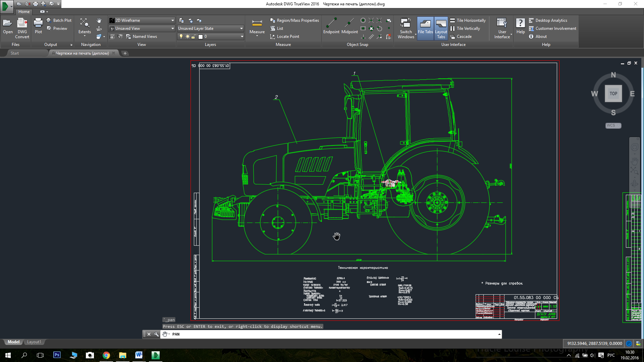Click Tile Horizontally
Screen dimensions: 644x362
pyautogui.click(x=468, y=20)
